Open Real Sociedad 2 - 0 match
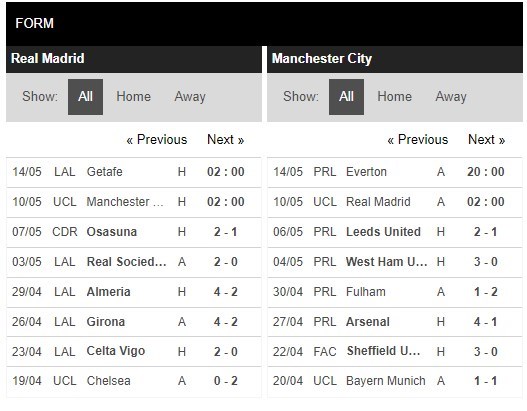The width and height of the screenshot is (527, 411). [x=134, y=262]
